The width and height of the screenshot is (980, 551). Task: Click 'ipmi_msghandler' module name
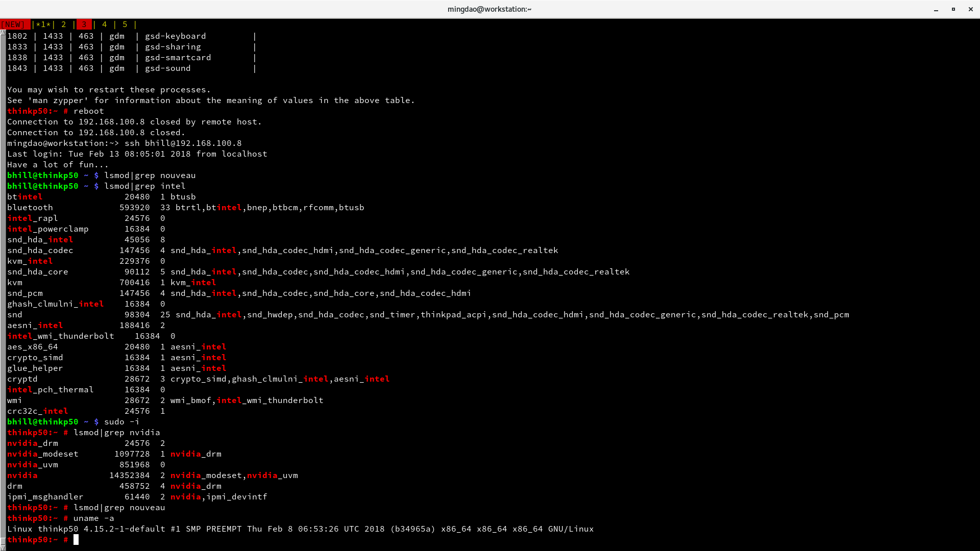(x=45, y=497)
